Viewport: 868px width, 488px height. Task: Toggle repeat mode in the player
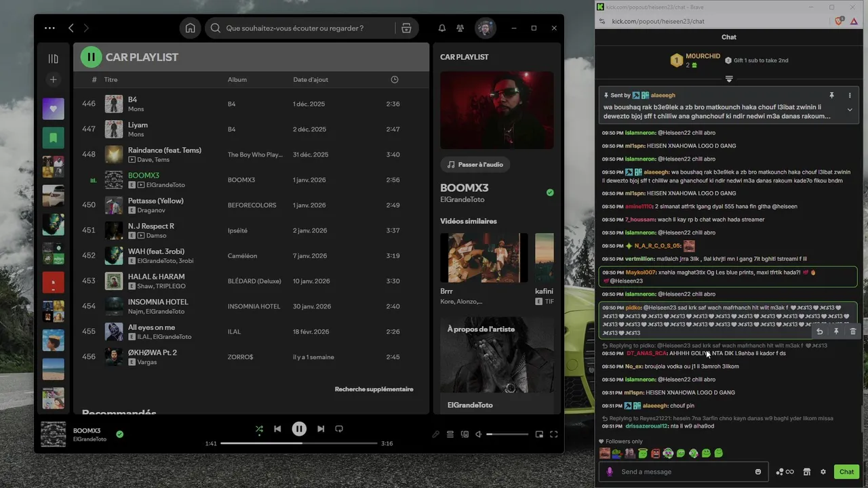tap(339, 429)
